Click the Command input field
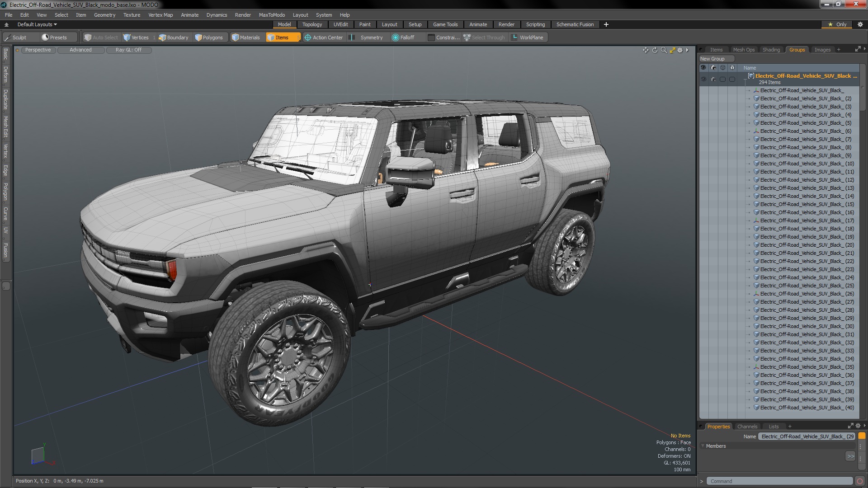Image resolution: width=868 pixels, height=488 pixels. [x=779, y=481]
